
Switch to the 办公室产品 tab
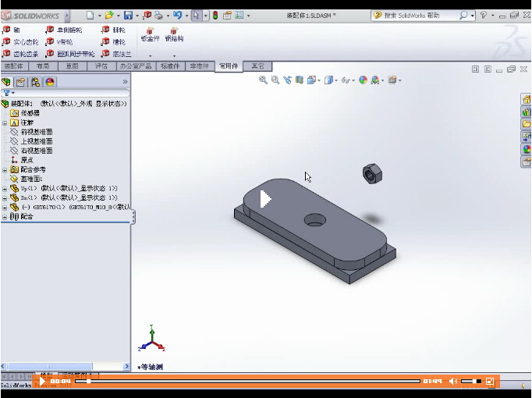(x=136, y=66)
